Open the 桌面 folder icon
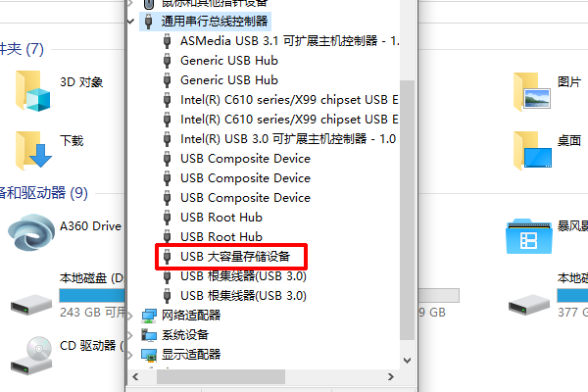The width and height of the screenshot is (588, 392). (532, 150)
